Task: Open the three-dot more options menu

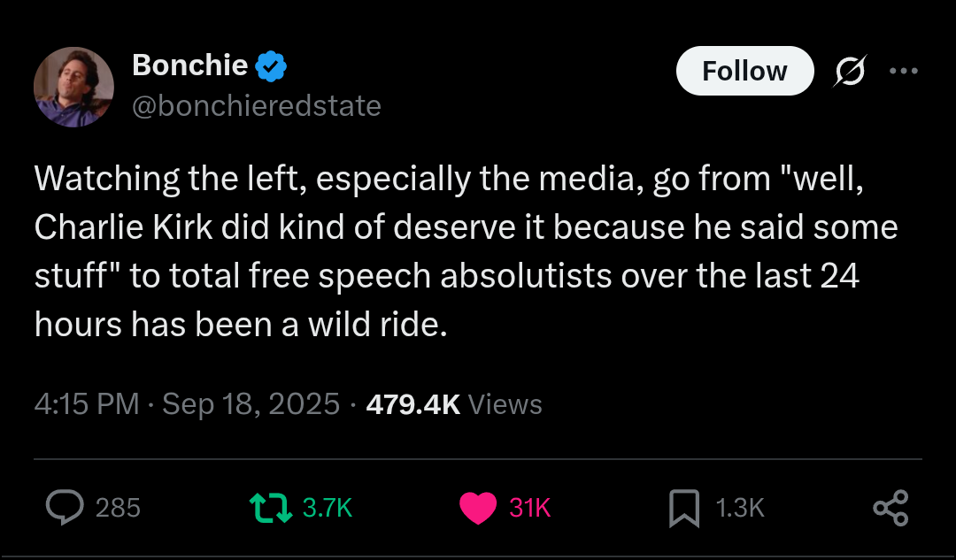Action: point(903,72)
